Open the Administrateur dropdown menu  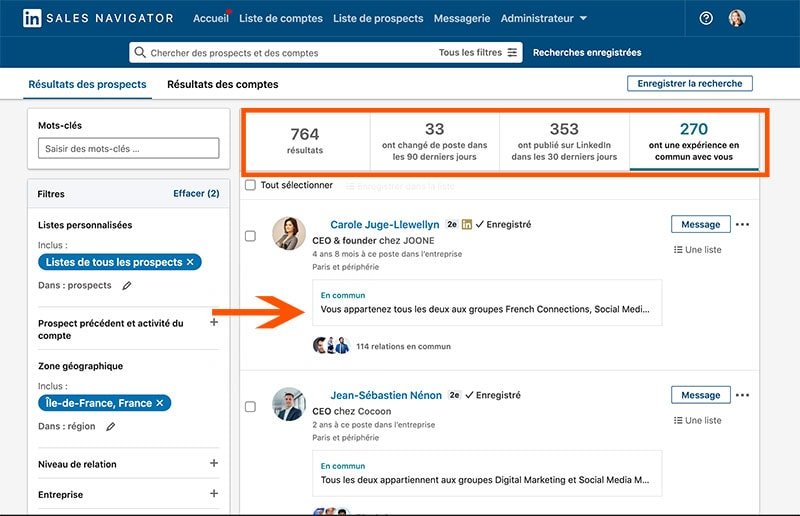[x=543, y=18]
